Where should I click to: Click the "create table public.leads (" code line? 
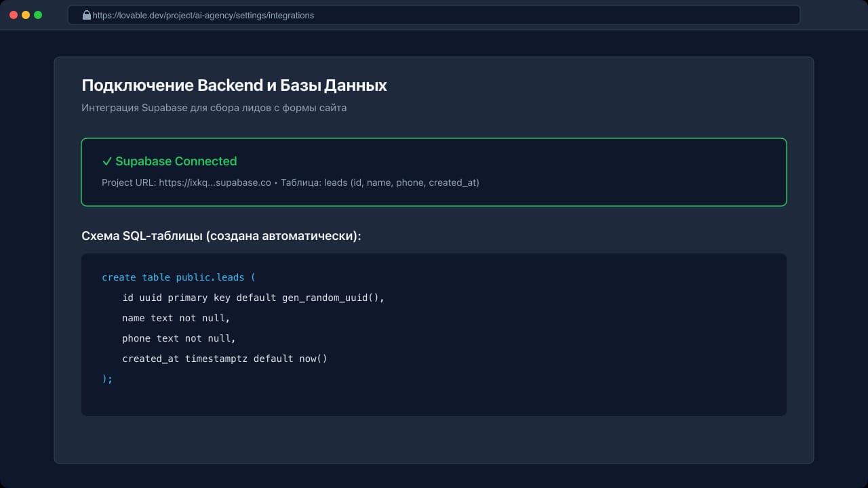178,277
